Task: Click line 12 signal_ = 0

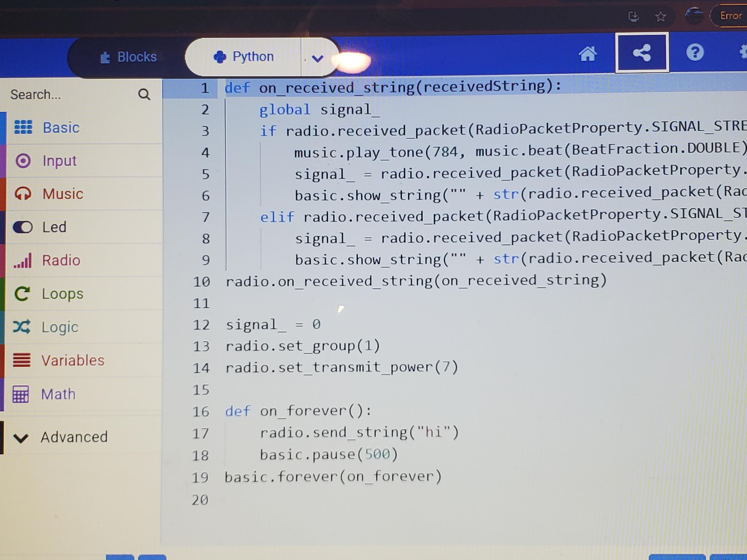Action: tap(273, 325)
